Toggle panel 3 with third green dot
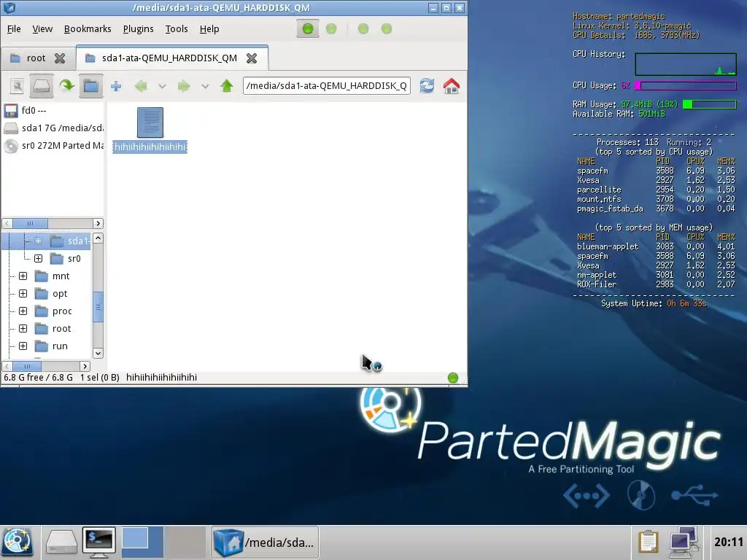The width and height of the screenshot is (747, 560). (363, 29)
